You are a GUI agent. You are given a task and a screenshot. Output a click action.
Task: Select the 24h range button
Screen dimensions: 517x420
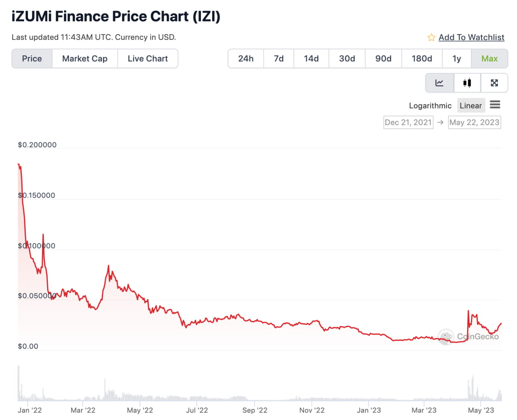[x=246, y=59]
